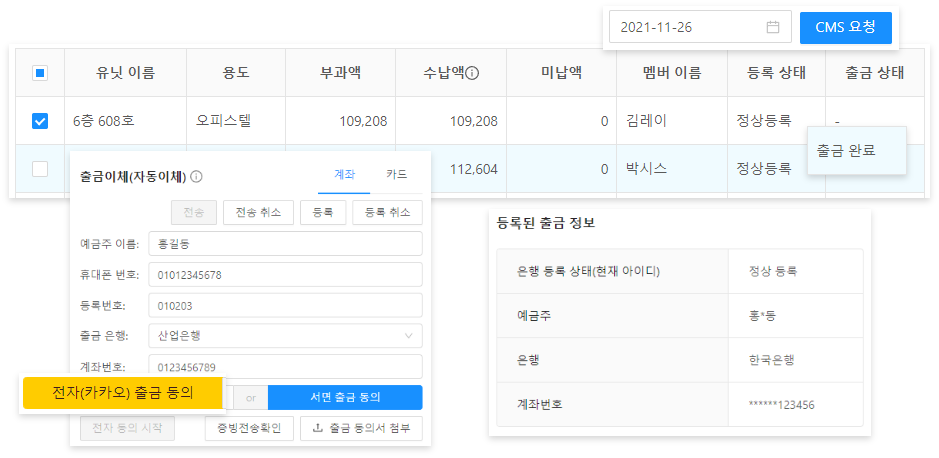Viewport: 939px width, 458px height.
Task: Click the 6층 608호 unit cell
Action: click(x=125, y=121)
